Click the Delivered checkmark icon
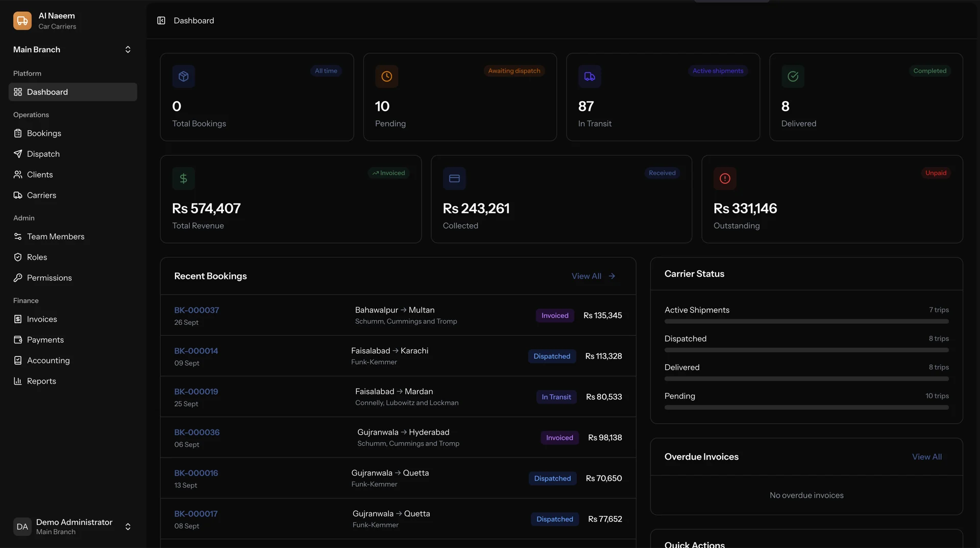This screenshot has width=980, height=548. (793, 76)
